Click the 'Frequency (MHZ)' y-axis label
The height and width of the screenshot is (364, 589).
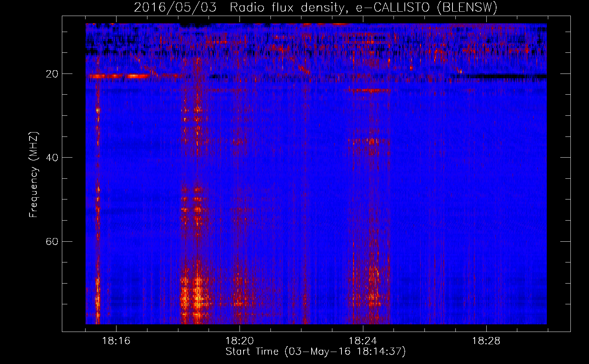[x=33, y=175]
